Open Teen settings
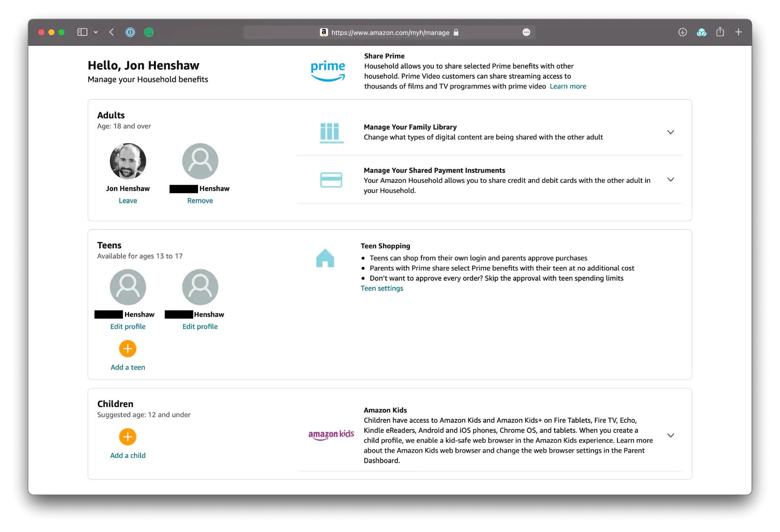The width and height of the screenshot is (780, 532). tap(382, 288)
